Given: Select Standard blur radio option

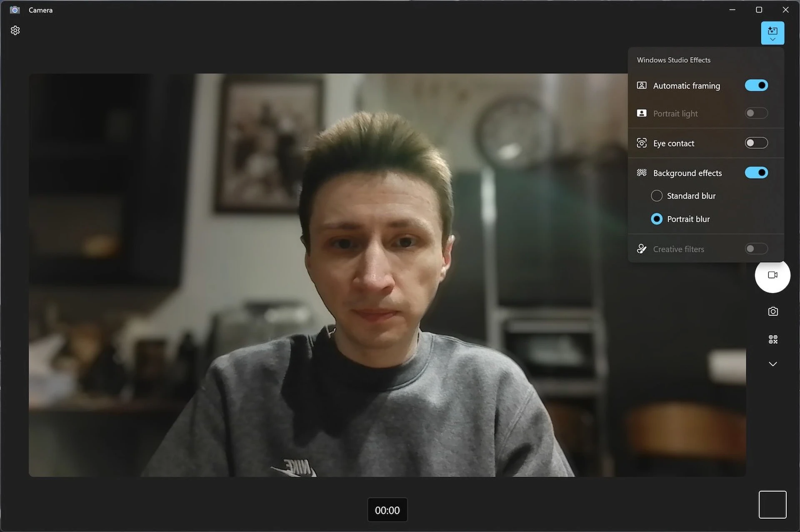Looking at the screenshot, I should (x=656, y=196).
